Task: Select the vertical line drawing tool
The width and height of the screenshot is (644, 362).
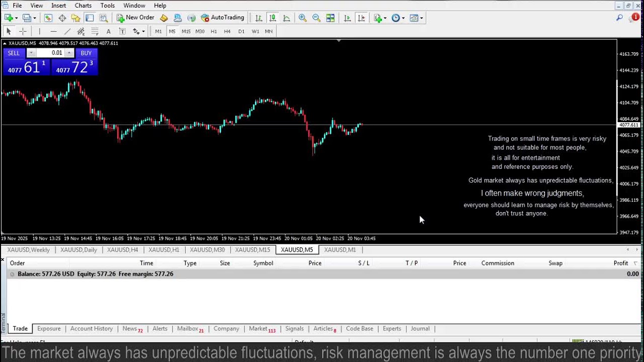Action: click(39, 31)
